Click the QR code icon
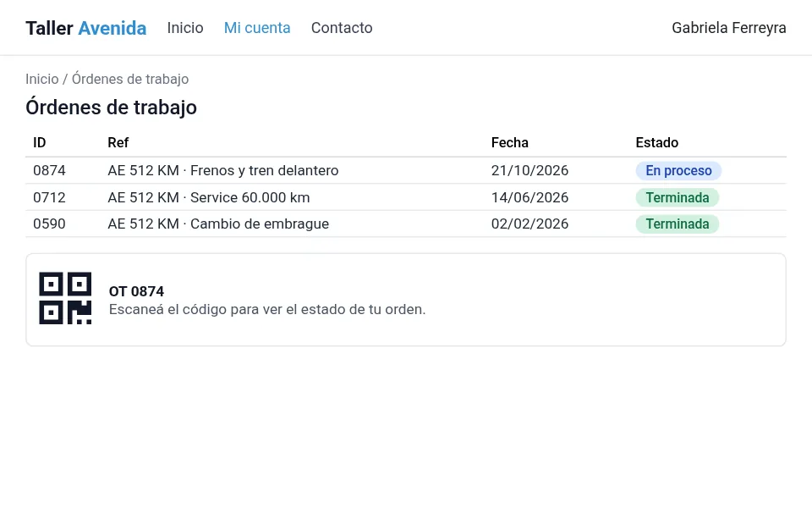This screenshot has width=812, height=508. pyautogui.click(x=65, y=298)
